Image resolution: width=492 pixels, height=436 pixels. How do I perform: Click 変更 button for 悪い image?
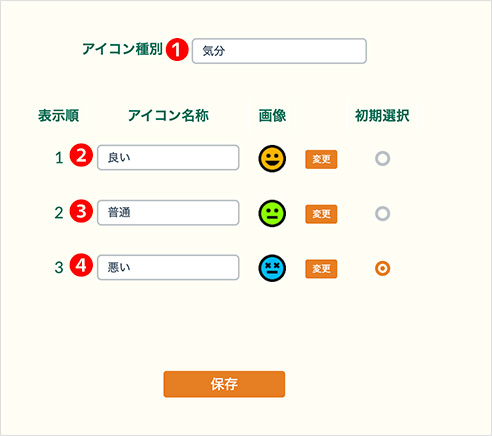tap(321, 269)
